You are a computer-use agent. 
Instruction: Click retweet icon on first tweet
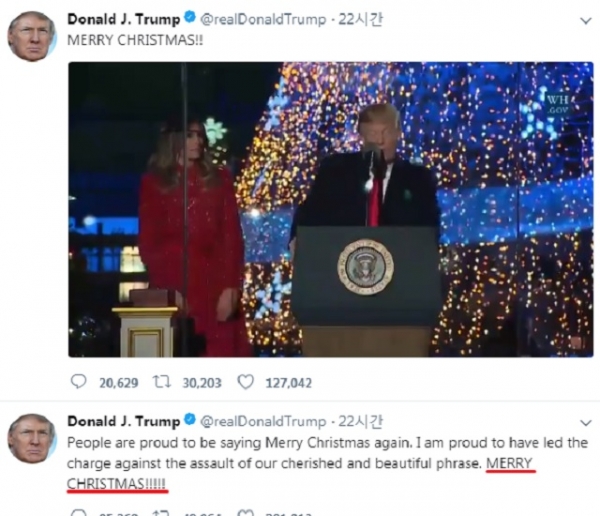(162, 382)
